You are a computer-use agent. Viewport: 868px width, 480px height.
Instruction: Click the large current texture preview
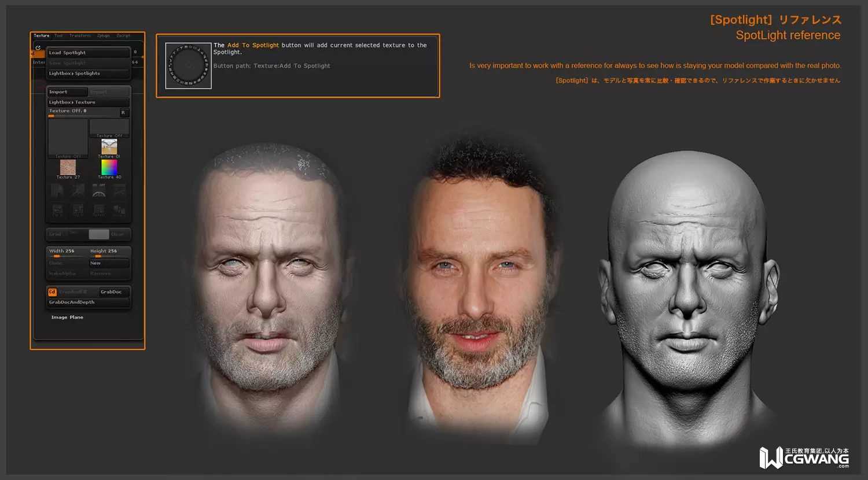click(x=68, y=138)
